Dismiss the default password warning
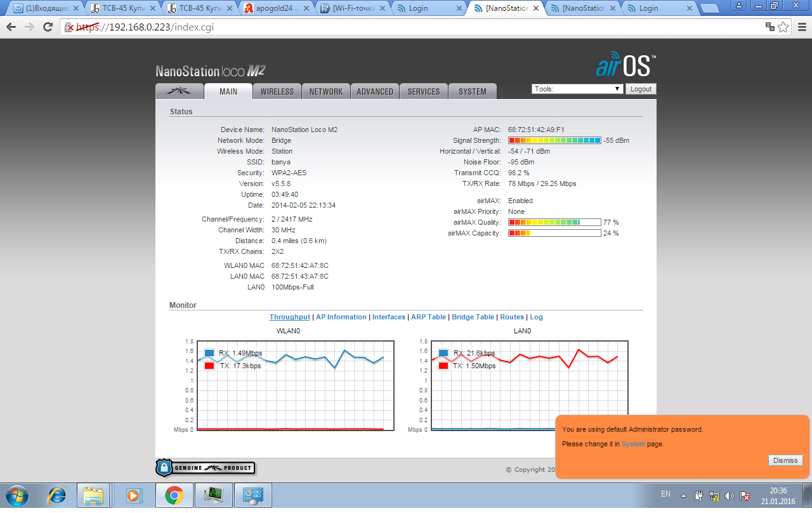The height and width of the screenshot is (513, 812). pyautogui.click(x=785, y=460)
